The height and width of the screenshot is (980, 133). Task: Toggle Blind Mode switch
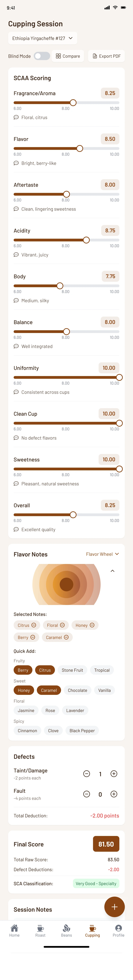point(42,56)
